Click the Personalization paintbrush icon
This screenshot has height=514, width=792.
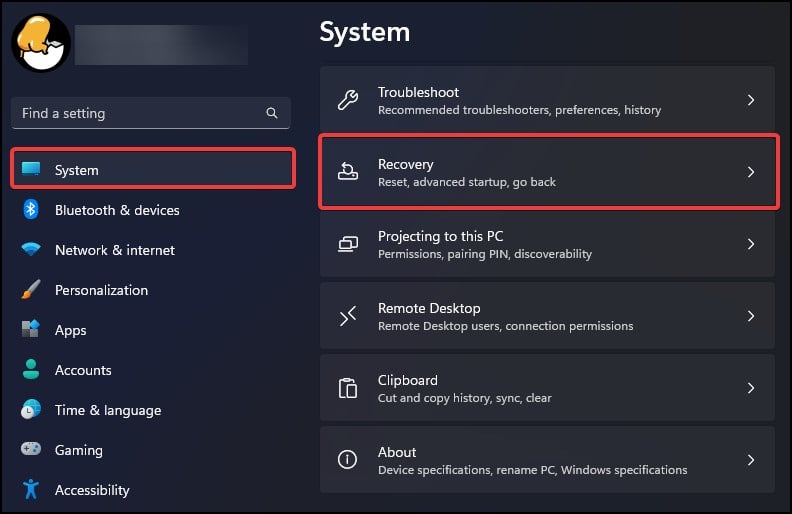tap(31, 290)
